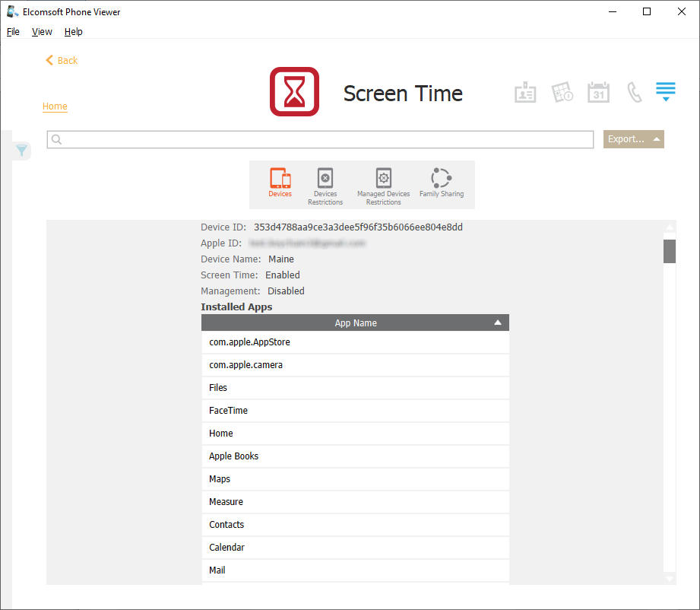Open the Export dropdown button

633,139
